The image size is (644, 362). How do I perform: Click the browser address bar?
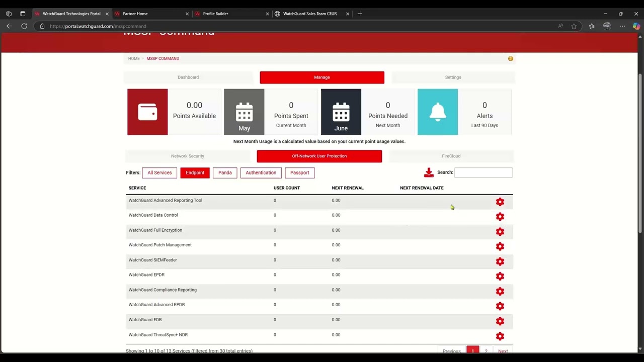[x=297, y=26]
